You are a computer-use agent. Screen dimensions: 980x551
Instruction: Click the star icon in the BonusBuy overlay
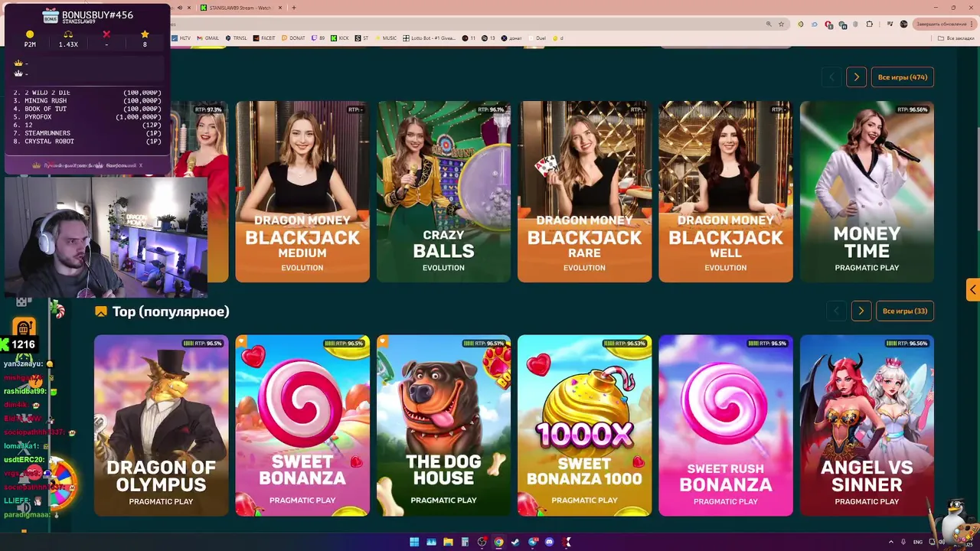click(145, 34)
